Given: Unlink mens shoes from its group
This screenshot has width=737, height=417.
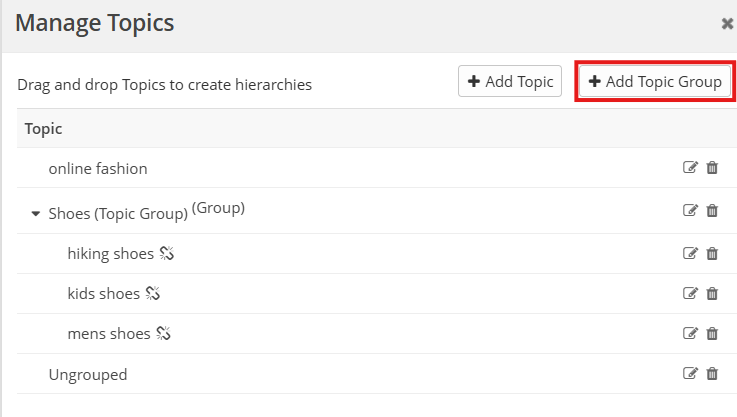Looking at the screenshot, I should (x=163, y=334).
